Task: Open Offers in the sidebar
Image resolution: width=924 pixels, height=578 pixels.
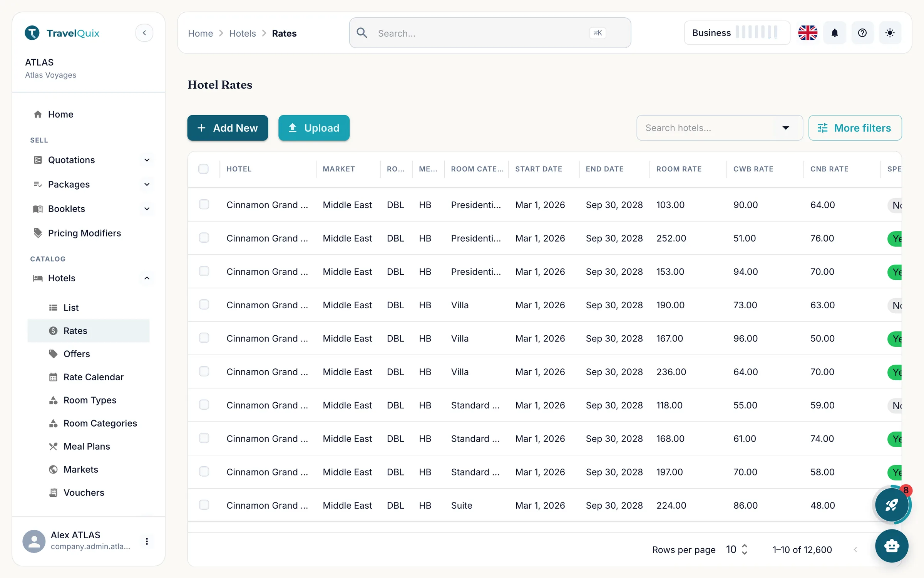Action: click(89, 354)
